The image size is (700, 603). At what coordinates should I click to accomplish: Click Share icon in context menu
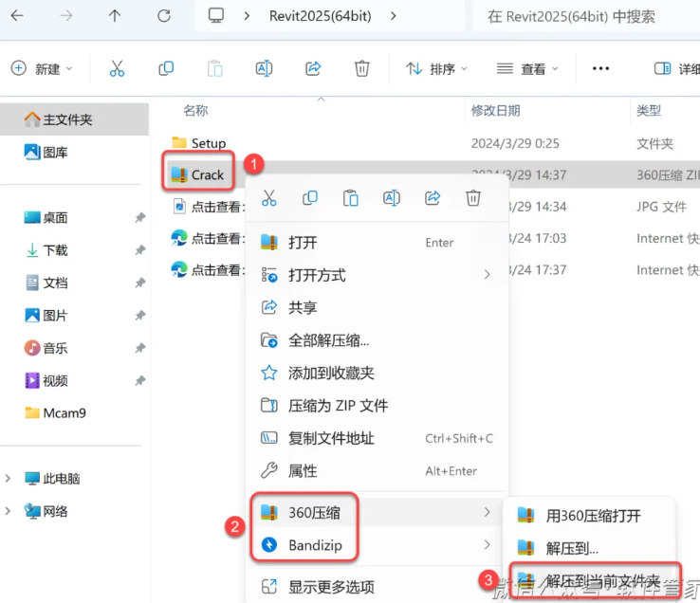tap(433, 198)
